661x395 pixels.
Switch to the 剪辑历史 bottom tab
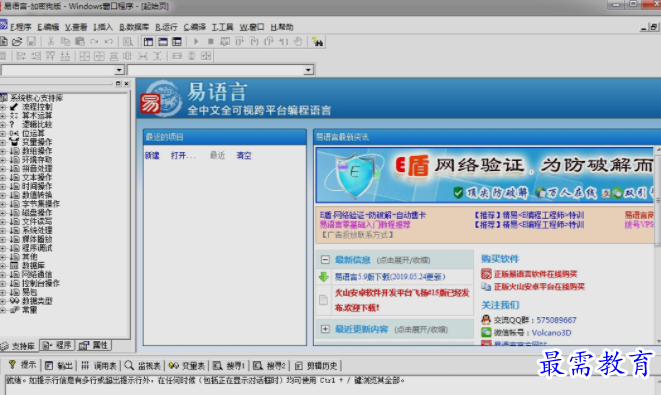tap(316, 365)
